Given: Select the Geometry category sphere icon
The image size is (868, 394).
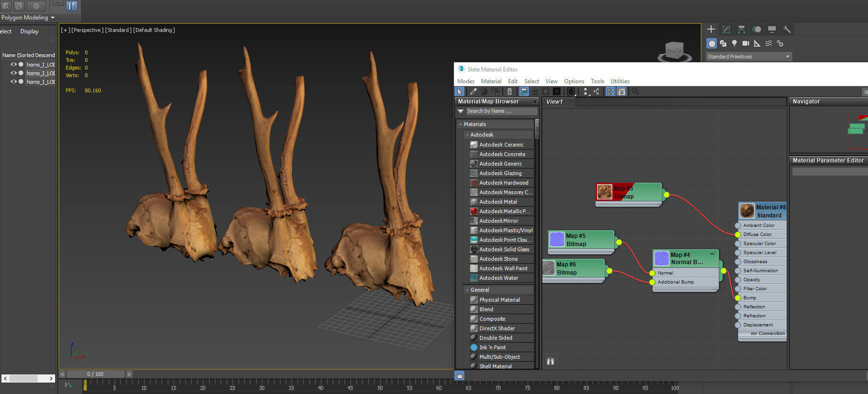Looking at the screenshot, I should pos(712,43).
